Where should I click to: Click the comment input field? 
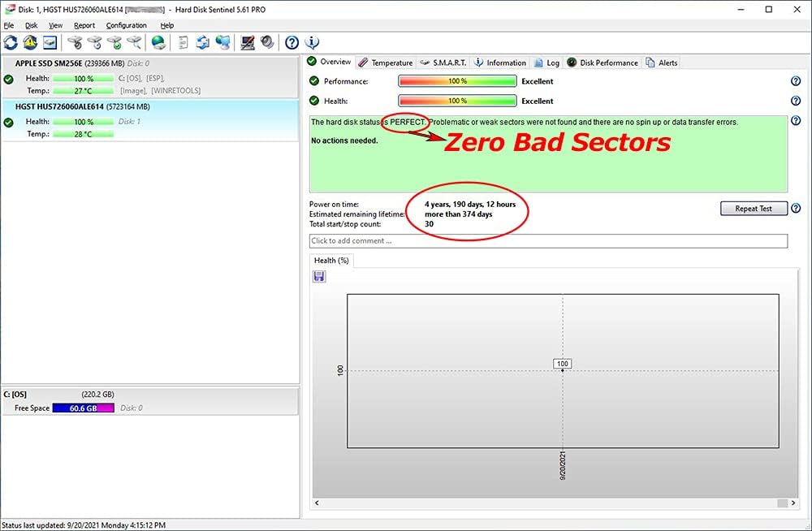pyautogui.click(x=548, y=241)
